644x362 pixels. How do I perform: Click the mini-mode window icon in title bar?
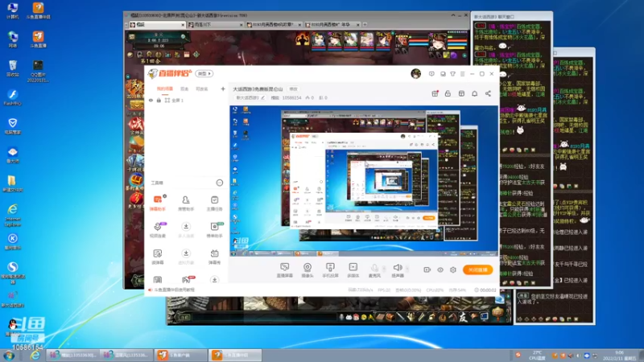pyautogui.click(x=443, y=74)
